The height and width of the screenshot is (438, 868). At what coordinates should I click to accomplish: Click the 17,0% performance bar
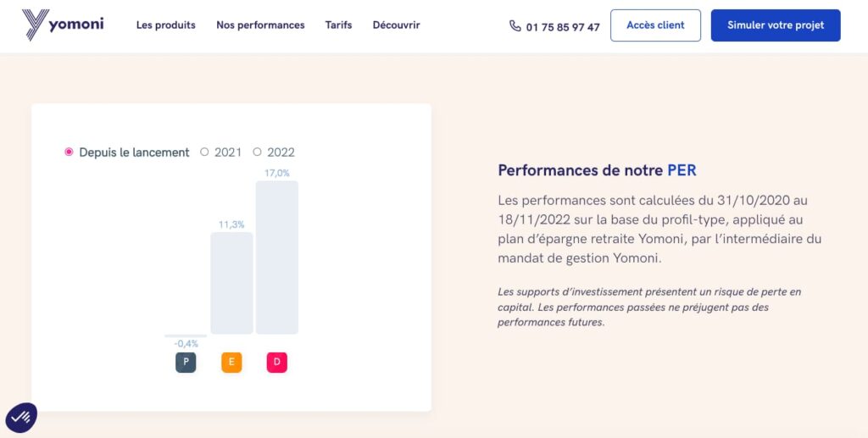277,257
